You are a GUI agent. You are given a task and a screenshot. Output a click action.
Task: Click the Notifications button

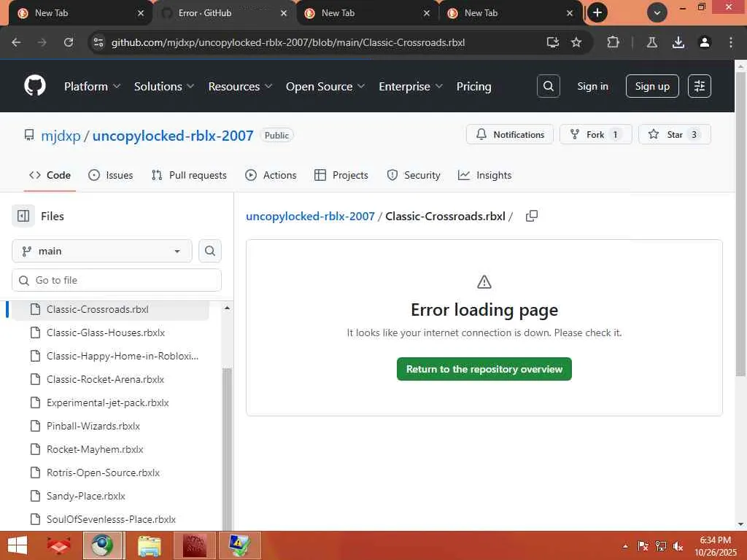coord(510,135)
